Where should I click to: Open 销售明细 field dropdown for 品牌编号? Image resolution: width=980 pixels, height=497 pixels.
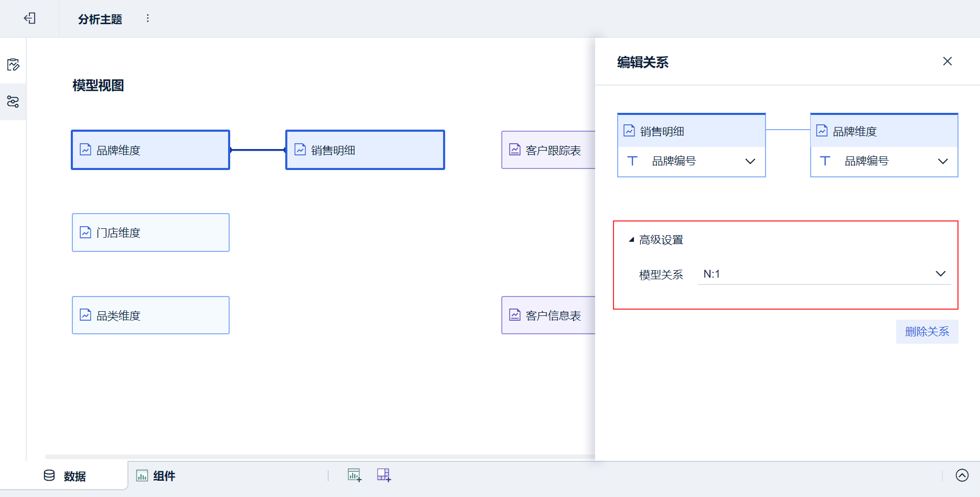750,161
